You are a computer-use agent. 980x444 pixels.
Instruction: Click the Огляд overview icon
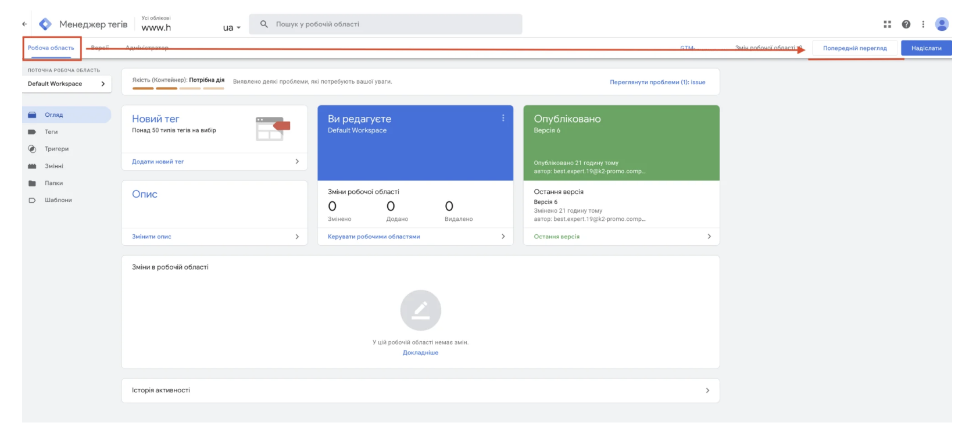click(32, 115)
